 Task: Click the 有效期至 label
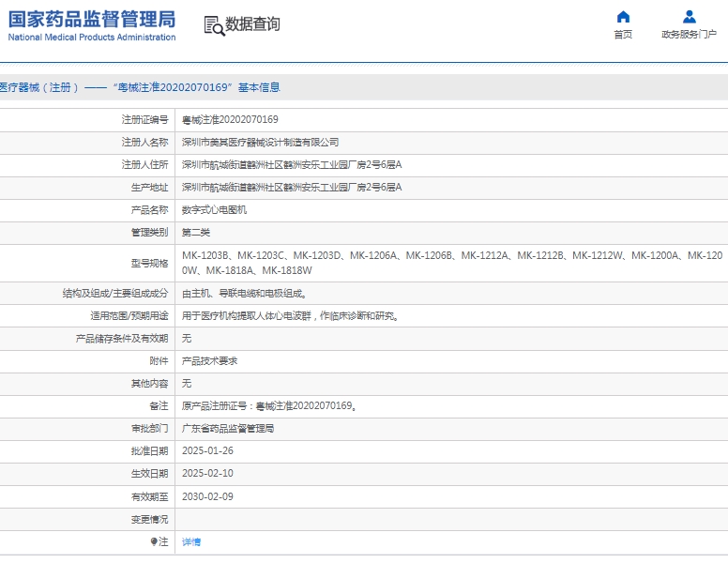(x=149, y=496)
